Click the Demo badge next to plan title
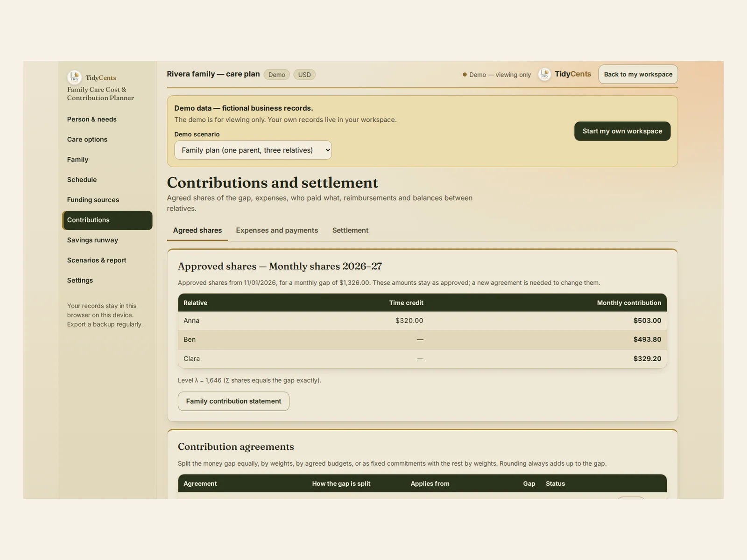 pos(277,75)
